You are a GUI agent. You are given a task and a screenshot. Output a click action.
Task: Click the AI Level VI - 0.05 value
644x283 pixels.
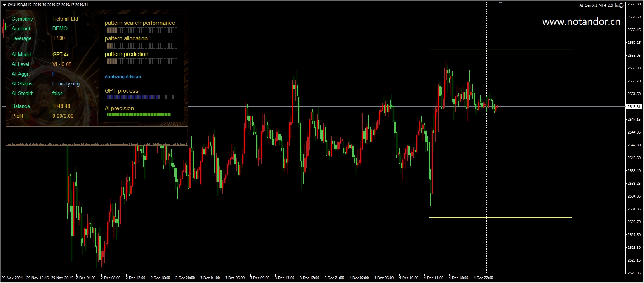pyautogui.click(x=62, y=64)
